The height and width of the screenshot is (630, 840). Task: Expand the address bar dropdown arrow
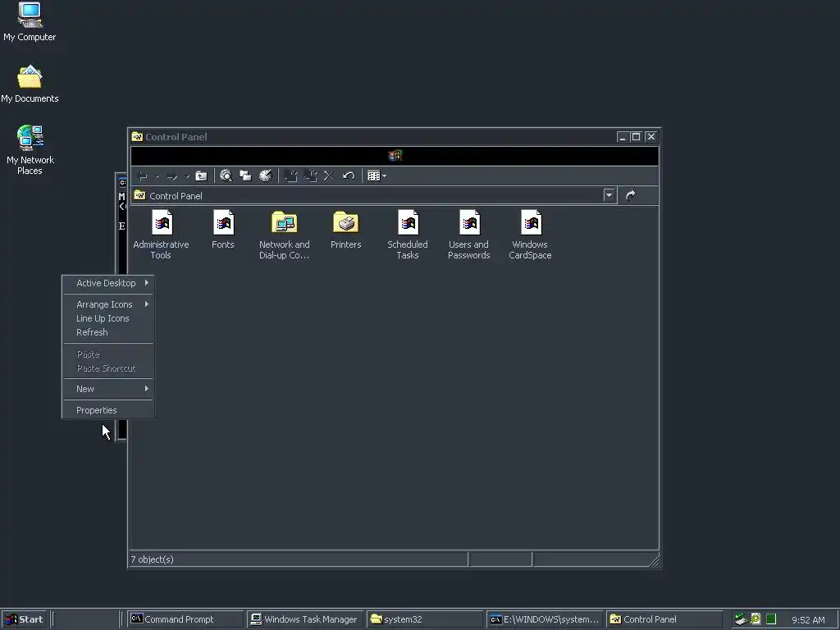click(609, 195)
